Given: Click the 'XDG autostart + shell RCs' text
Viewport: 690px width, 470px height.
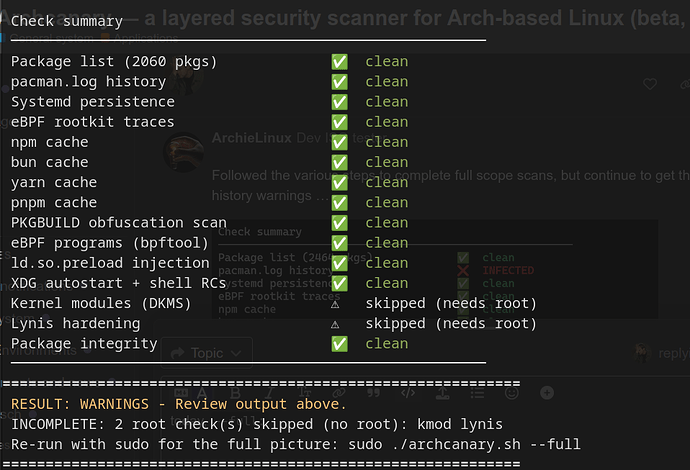Looking at the screenshot, I should [118, 283].
